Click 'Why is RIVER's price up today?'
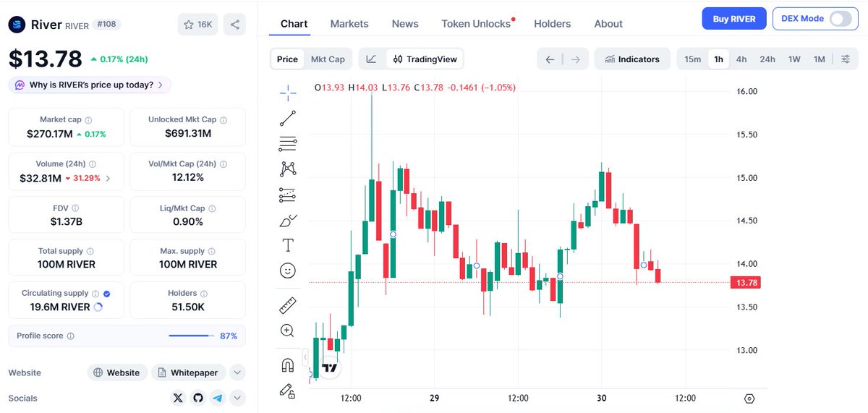 coord(90,85)
